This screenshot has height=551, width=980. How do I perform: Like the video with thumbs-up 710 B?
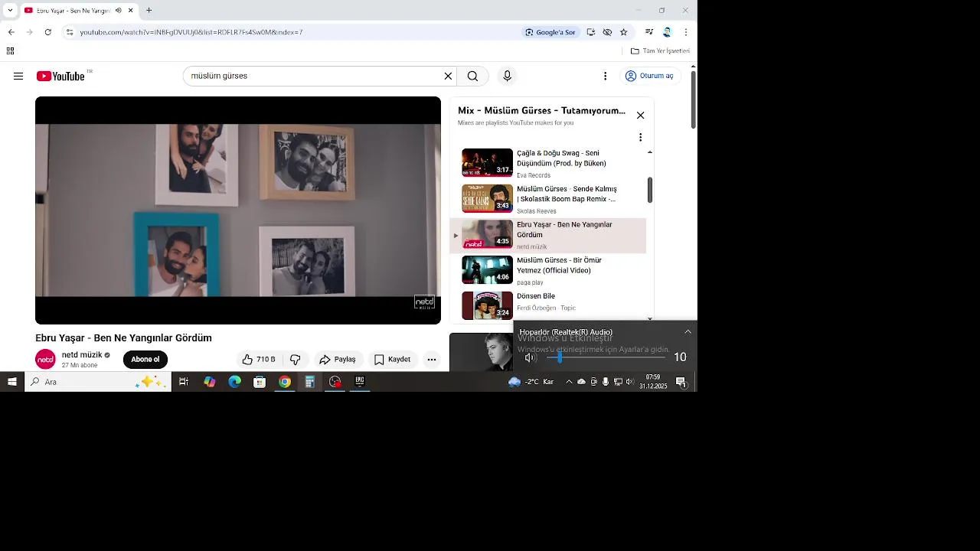tap(259, 360)
